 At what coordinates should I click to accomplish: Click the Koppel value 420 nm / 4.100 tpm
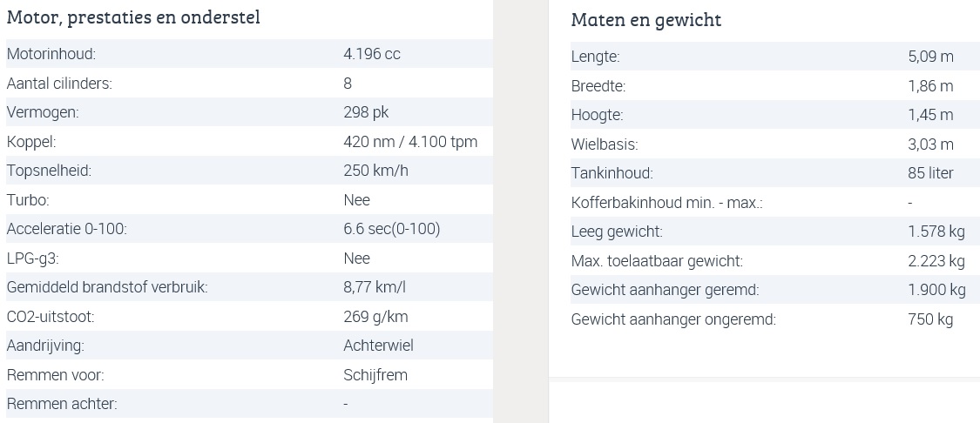[x=410, y=142]
